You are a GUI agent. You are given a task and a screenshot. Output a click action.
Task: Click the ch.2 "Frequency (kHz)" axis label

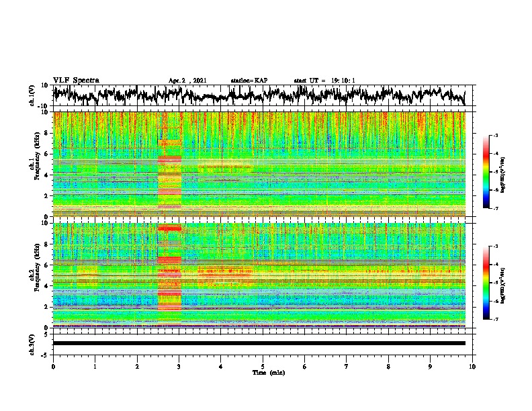pyautogui.click(x=37, y=267)
